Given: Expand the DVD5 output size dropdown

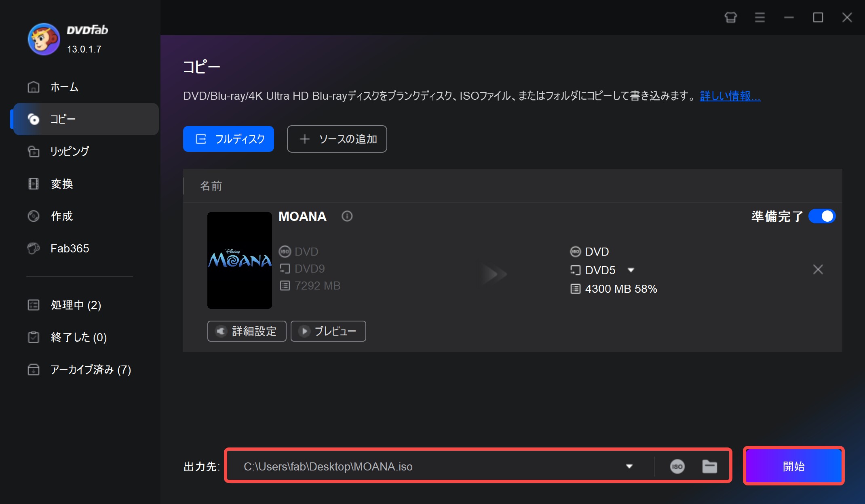Looking at the screenshot, I should 631,270.
